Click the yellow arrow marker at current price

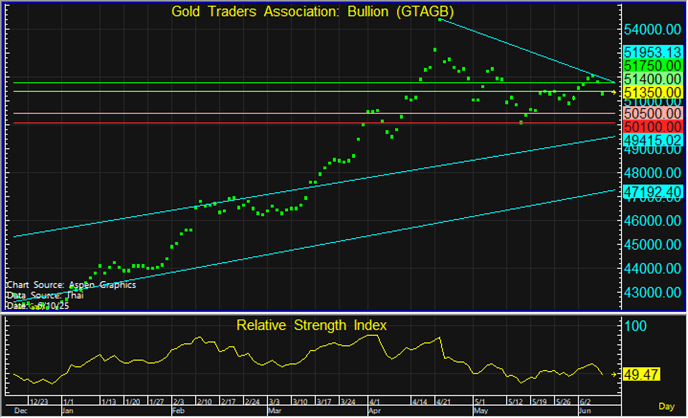point(613,92)
